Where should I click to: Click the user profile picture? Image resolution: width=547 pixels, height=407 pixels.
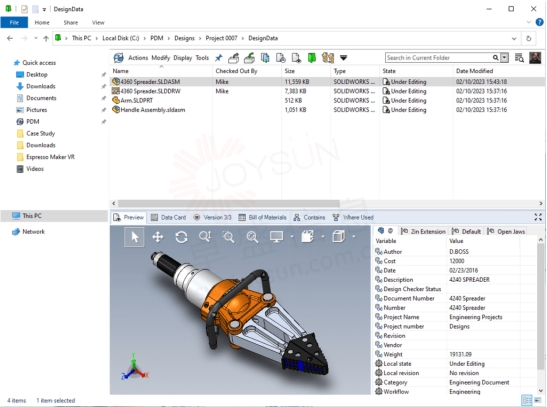pos(535,58)
